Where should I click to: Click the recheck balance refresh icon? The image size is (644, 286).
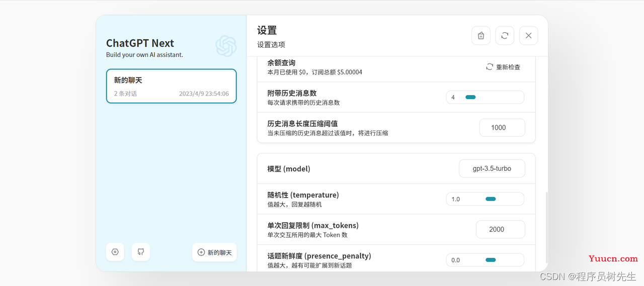(490, 67)
